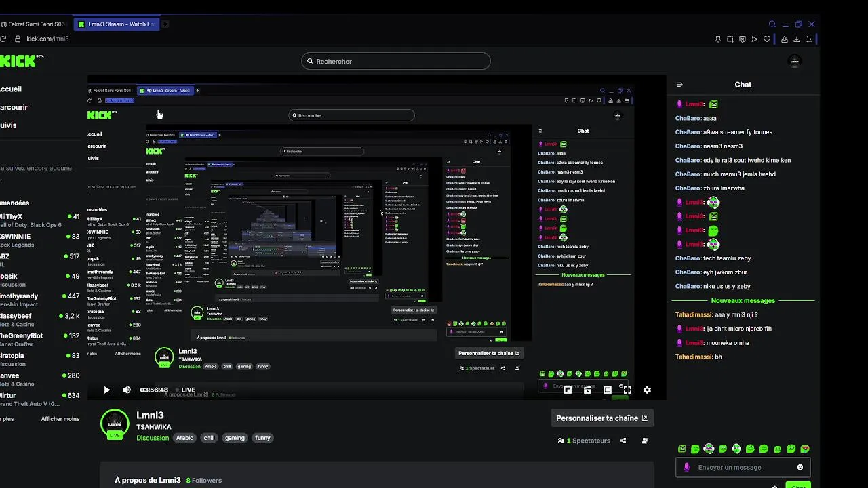Open Suivis in the sidebar
The height and width of the screenshot is (488, 868).
[8, 125]
